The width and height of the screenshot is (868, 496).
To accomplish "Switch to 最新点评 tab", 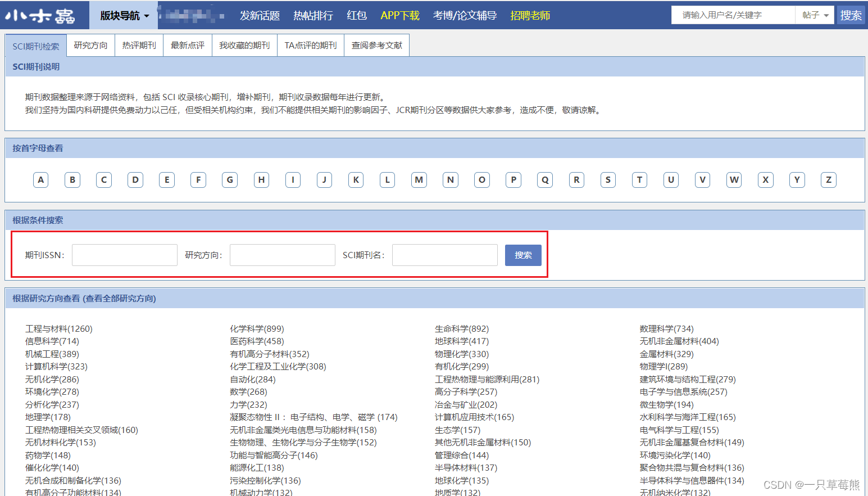I will point(187,46).
